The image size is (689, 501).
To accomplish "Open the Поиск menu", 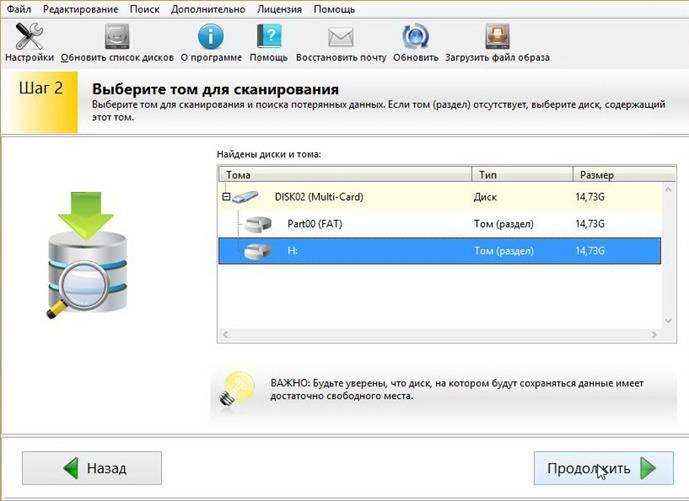I will (145, 8).
